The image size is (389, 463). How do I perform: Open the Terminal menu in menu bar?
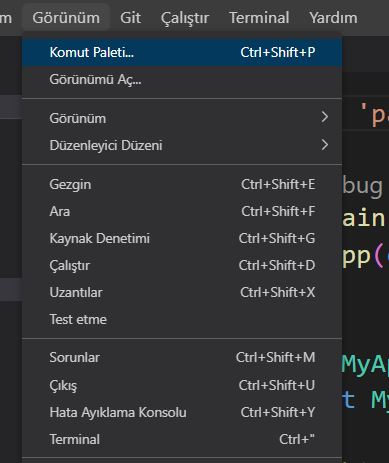point(259,18)
